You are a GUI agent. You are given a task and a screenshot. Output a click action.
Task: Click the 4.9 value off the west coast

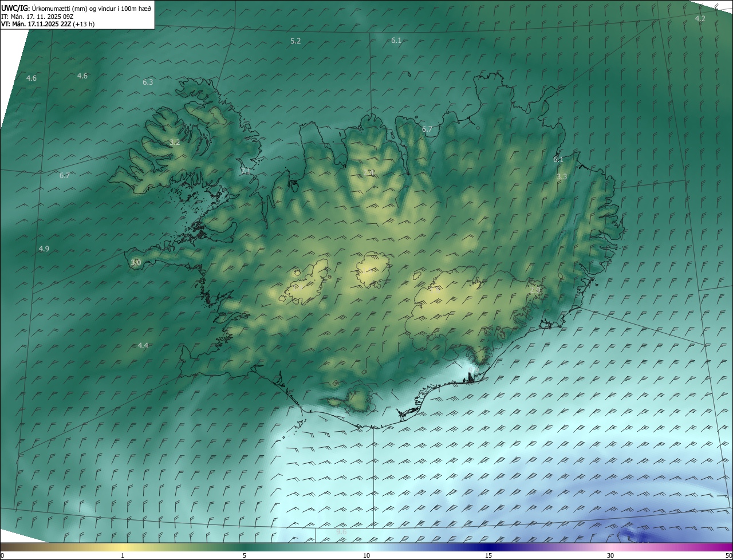(44, 249)
